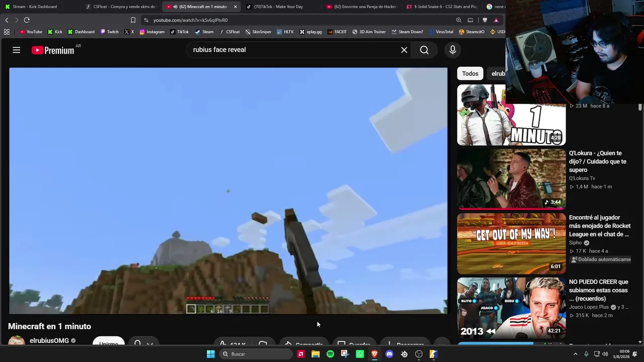Open the SteamcitO bookmark

[471, 32]
